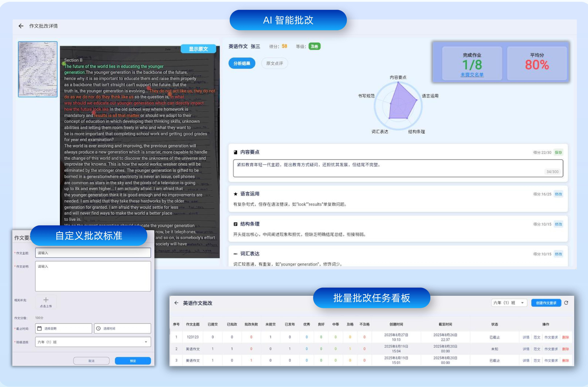
Task: Expand the 班级选择 dropdown in the form
Action: pyautogui.click(x=146, y=342)
